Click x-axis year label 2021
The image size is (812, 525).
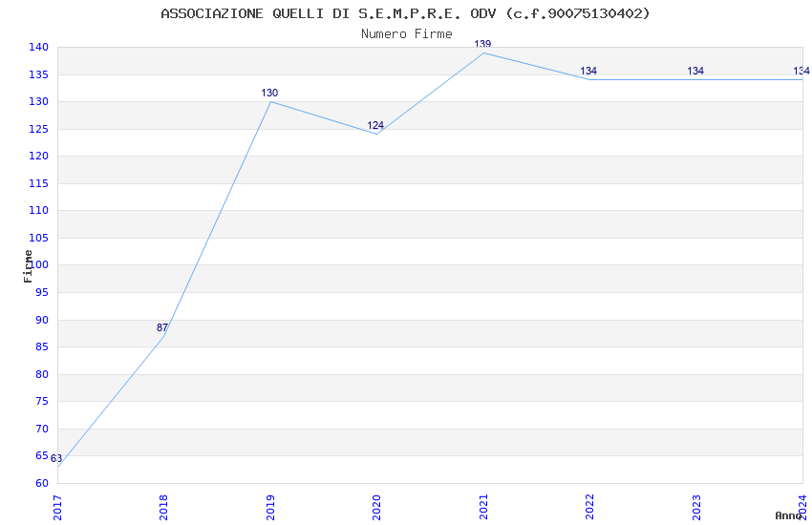tap(483, 508)
